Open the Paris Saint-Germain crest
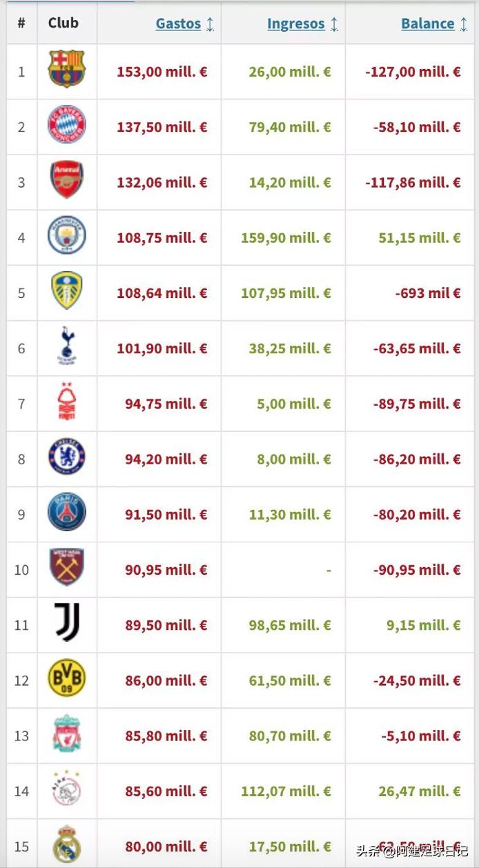479x868 pixels. pos(67,512)
